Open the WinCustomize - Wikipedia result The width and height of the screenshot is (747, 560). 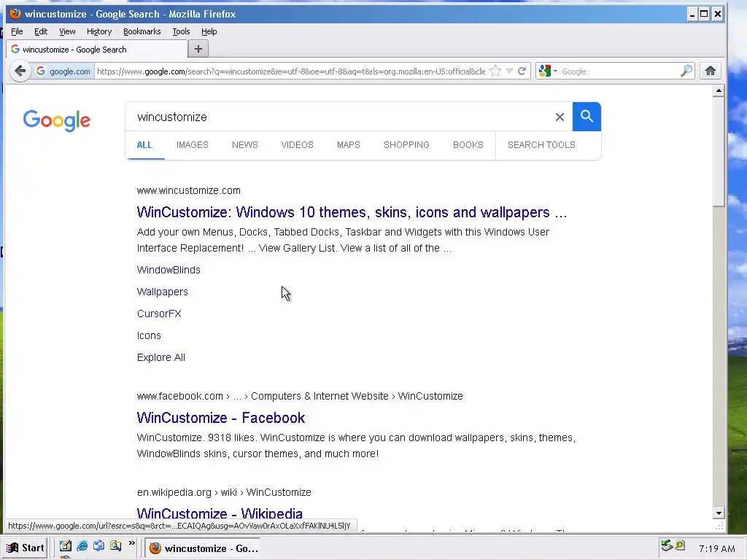click(220, 513)
